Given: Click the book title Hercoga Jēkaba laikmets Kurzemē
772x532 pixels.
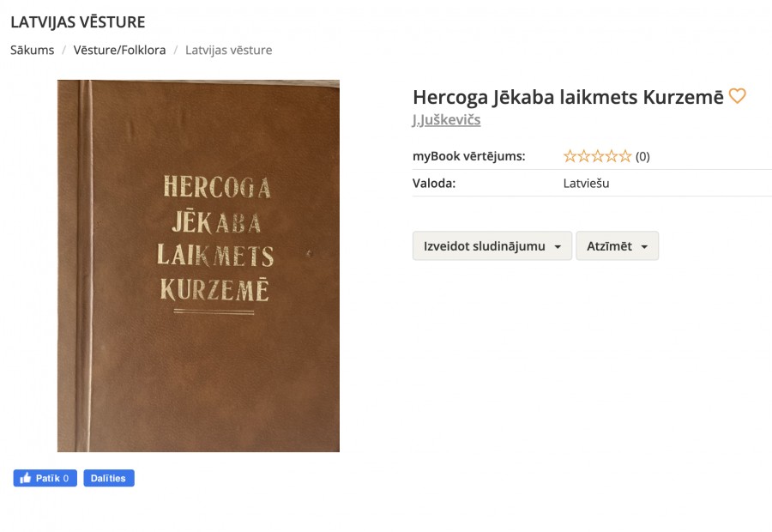Looking at the screenshot, I should pyautogui.click(x=568, y=97).
